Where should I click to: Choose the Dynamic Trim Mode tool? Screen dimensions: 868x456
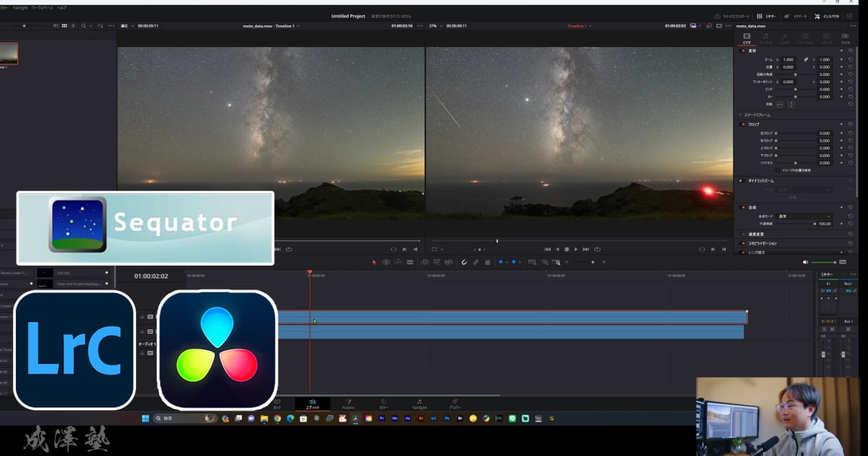pos(398,262)
